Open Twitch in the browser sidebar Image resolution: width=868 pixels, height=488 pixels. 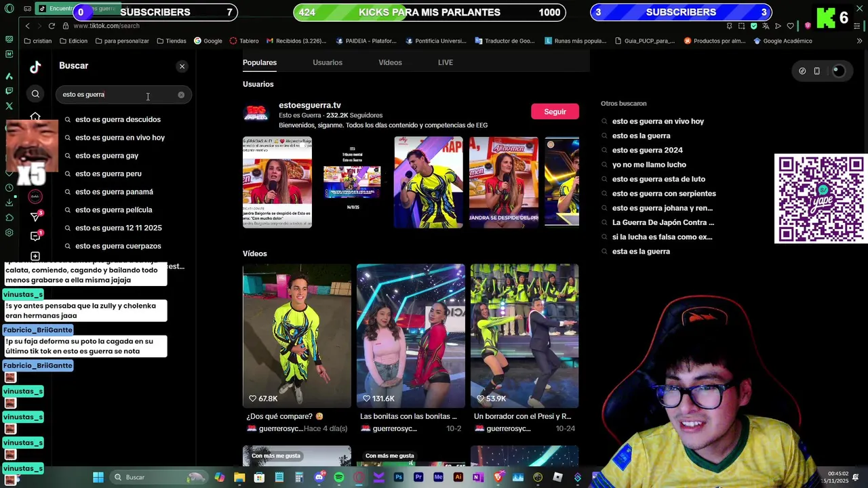pos(9,91)
